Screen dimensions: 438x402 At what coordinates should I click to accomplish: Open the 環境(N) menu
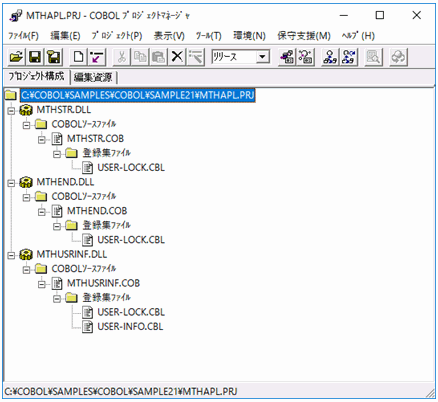pos(249,36)
